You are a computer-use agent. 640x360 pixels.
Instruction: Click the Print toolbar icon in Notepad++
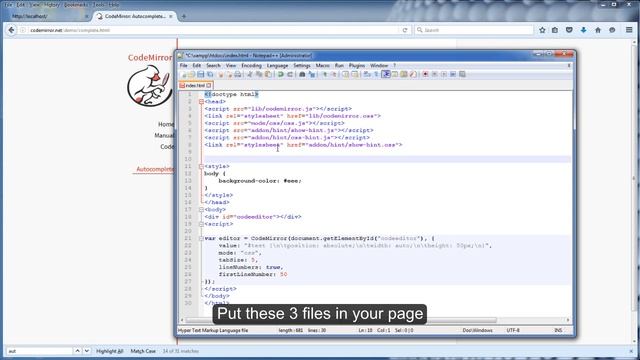238,74
